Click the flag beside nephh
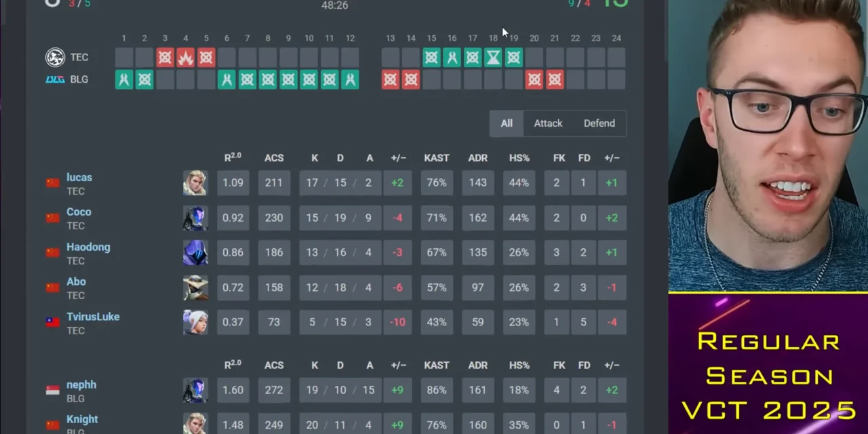 tap(52, 390)
